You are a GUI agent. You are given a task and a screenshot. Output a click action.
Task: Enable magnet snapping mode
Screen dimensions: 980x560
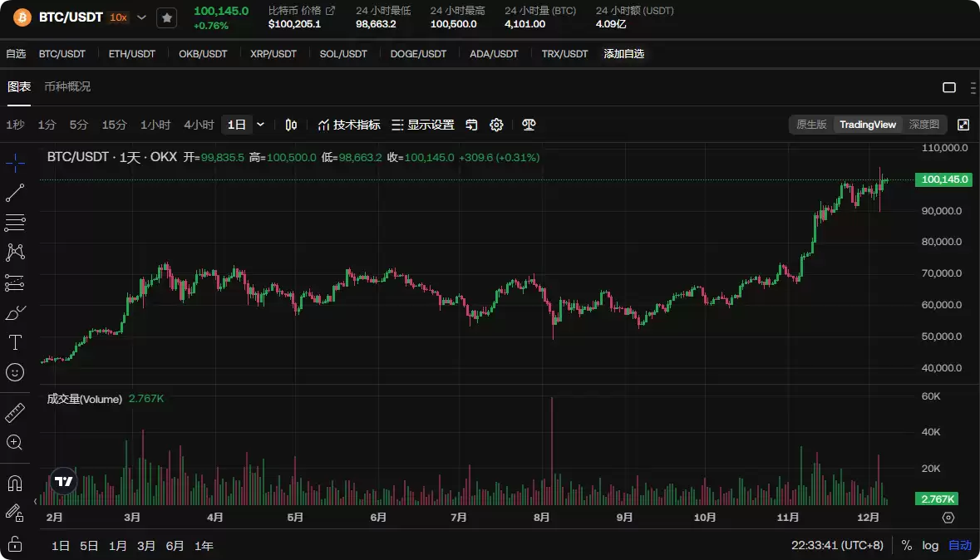click(x=15, y=483)
